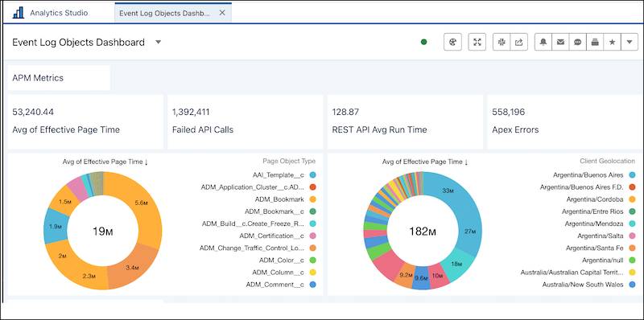Select the ADM_Bookmark legend label

pos(279,199)
